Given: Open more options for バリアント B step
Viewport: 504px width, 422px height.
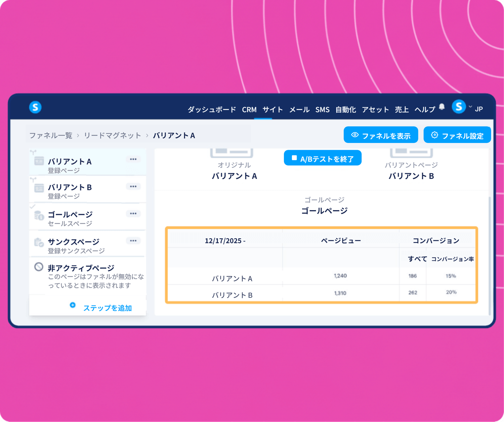Looking at the screenshot, I should [x=133, y=186].
